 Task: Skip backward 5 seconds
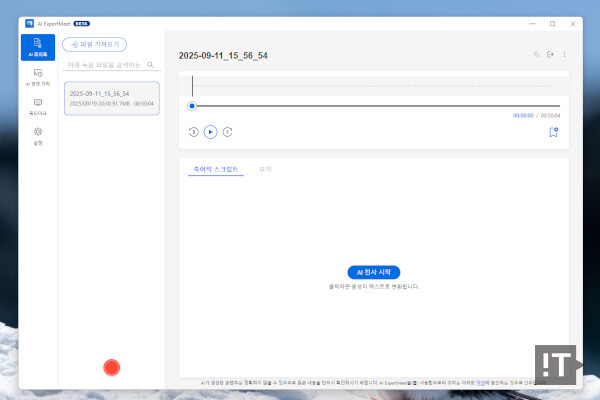coord(193,131)
